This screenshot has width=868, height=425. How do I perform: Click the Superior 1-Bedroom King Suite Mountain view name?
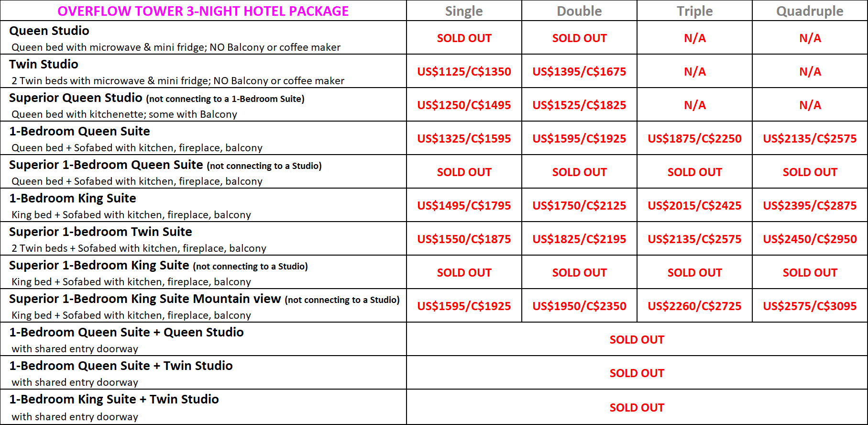(145, 299)
